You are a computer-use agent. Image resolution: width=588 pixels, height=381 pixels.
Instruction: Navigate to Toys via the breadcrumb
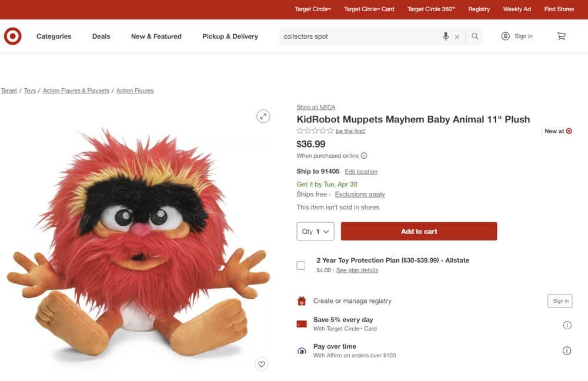[x=29, y=90]
